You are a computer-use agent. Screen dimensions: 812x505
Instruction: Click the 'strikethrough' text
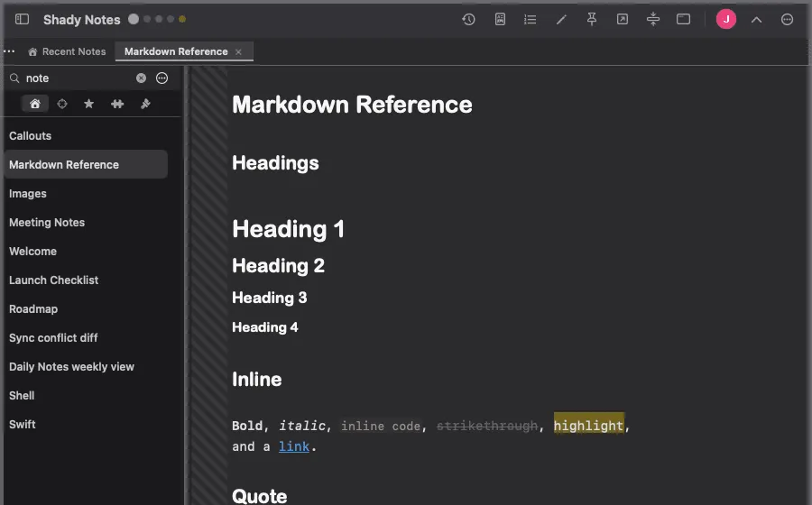pyautogui.click(x=487, y=426)
